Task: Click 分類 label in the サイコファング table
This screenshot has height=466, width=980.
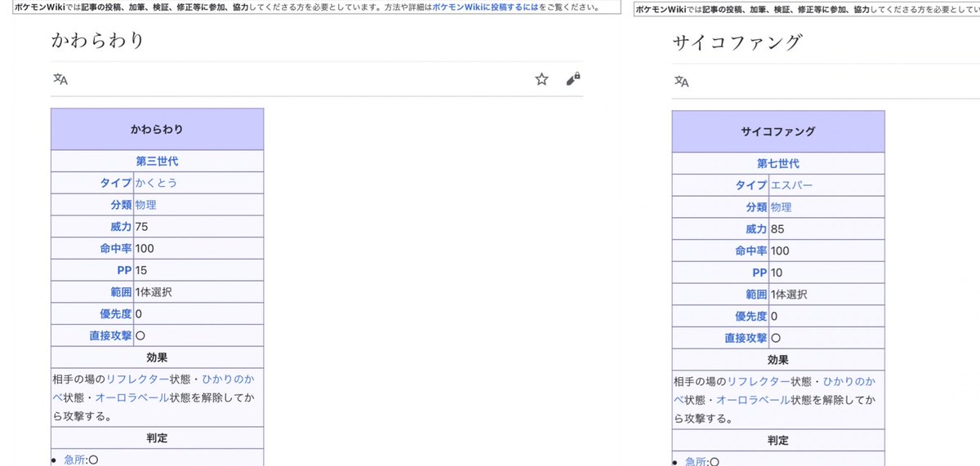Action: click(757, 207)
